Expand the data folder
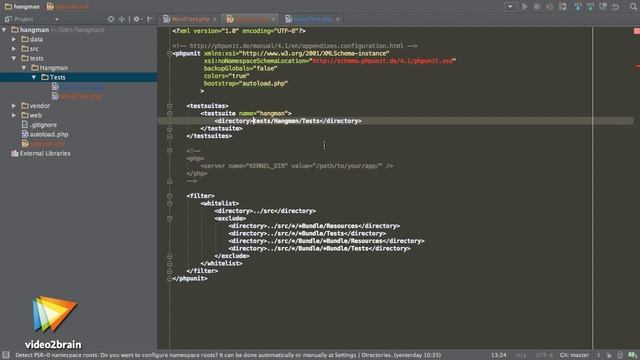 pos(14,39)
